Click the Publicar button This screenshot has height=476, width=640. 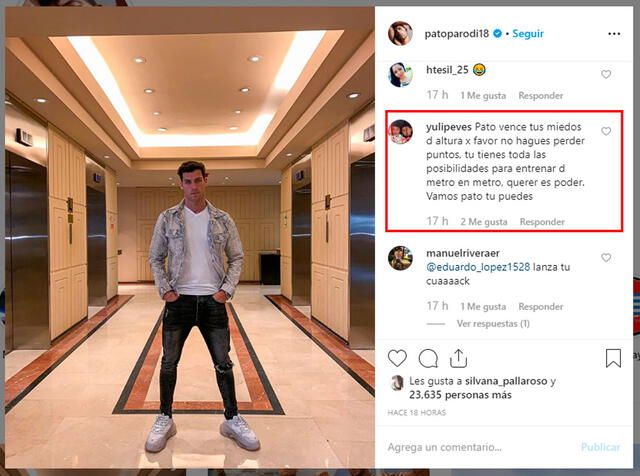point(600,447)
